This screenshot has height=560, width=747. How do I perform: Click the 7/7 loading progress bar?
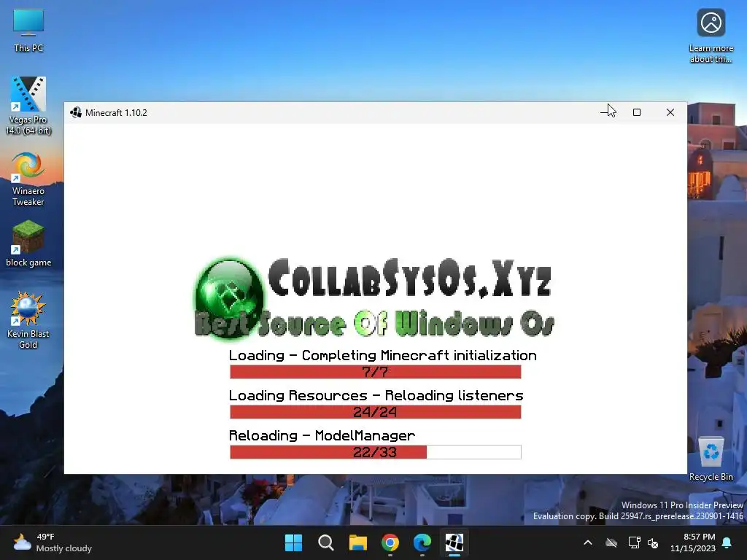[376, 372]
